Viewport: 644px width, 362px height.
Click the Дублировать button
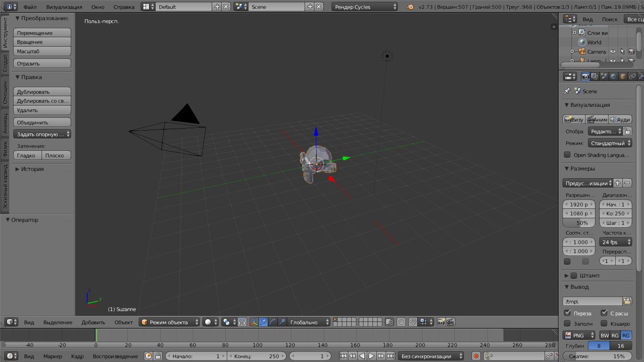coord(42,92)
